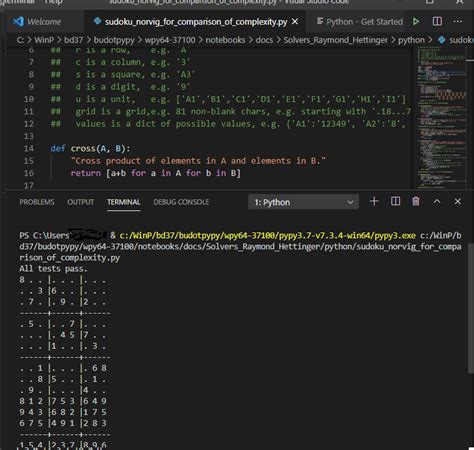Click the 'python' breadcrumb segment

tap(411, 40)
